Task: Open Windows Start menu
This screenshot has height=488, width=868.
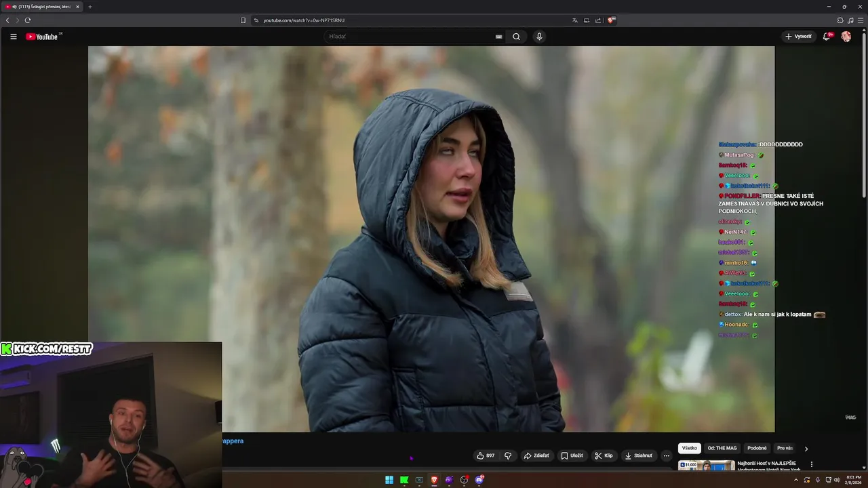Action: click(x=389, y=480)
